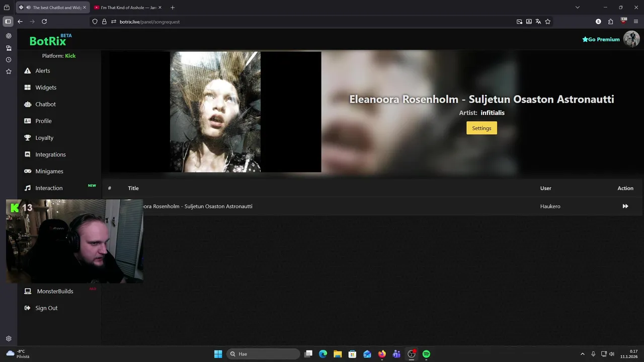Click the Sign Out arrow icon
This screenshot has width=644, height=362.
[28, 308]
